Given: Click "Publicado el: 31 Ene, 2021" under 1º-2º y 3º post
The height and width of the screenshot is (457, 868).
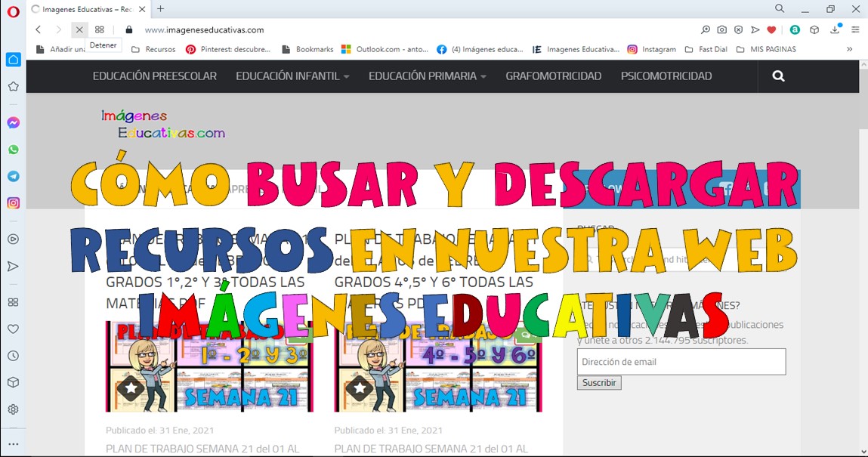Looking at the screenshot, I should click(x=159, y=430).
